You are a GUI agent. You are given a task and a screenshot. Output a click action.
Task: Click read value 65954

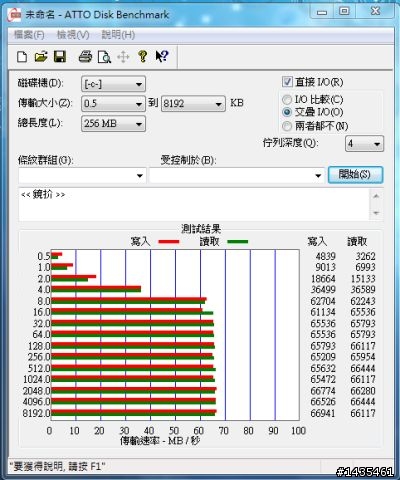coord(363,357)
